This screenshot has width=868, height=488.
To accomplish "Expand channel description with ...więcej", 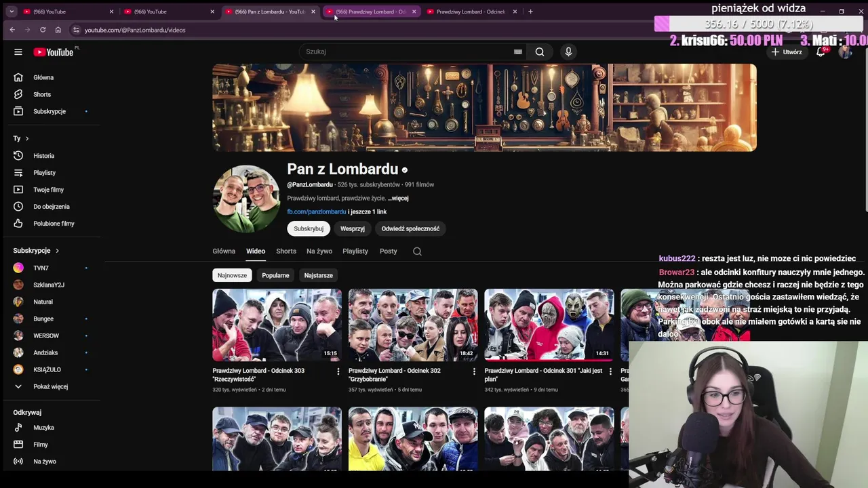I will (399, 199).
